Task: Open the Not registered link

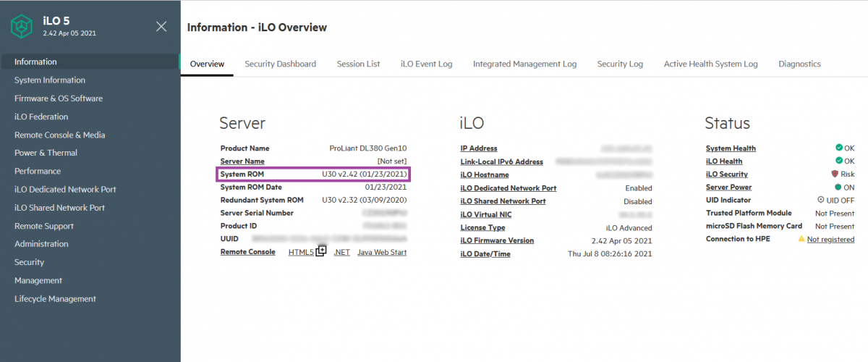Action: pos(830,239)
